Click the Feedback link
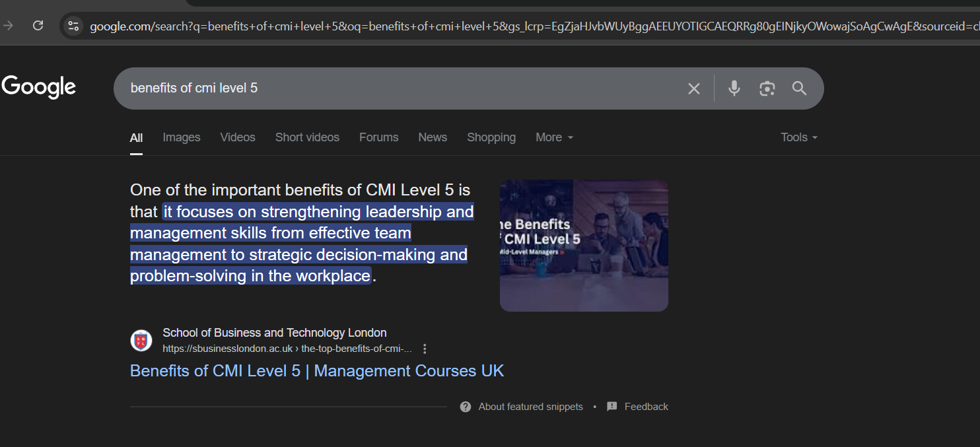The image size is (980, 447). pos(646,407)
